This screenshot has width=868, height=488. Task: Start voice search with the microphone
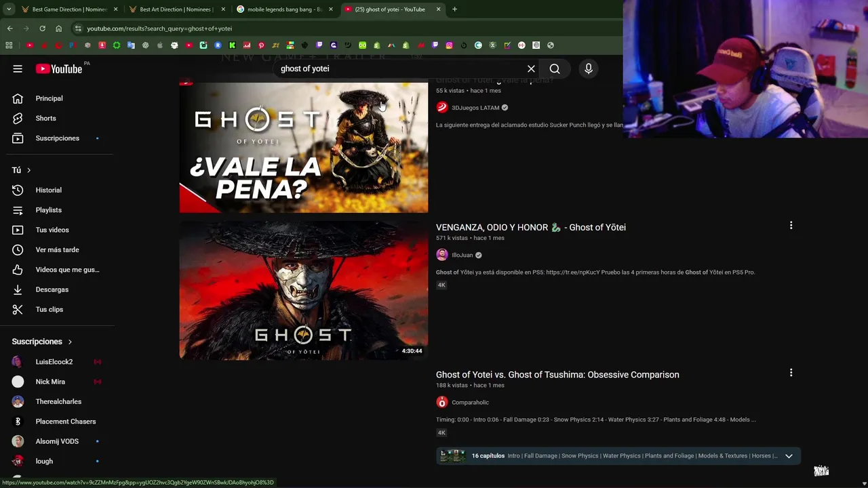589,68
